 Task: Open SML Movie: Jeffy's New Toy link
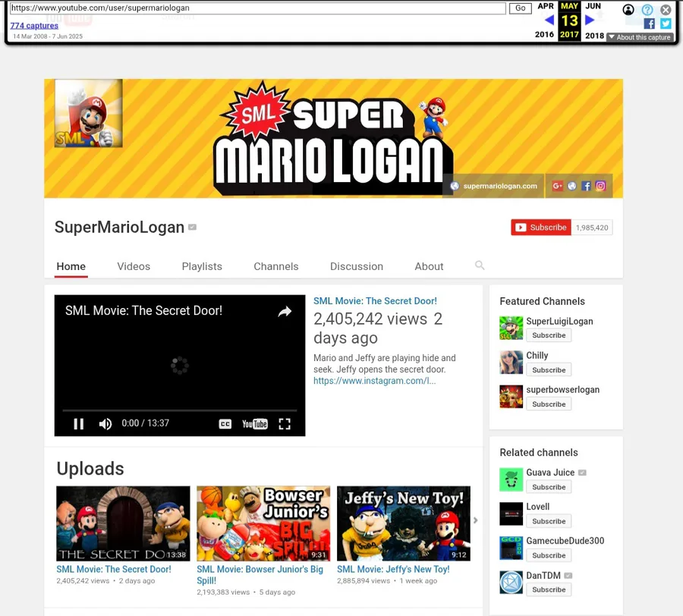point(393,569)
